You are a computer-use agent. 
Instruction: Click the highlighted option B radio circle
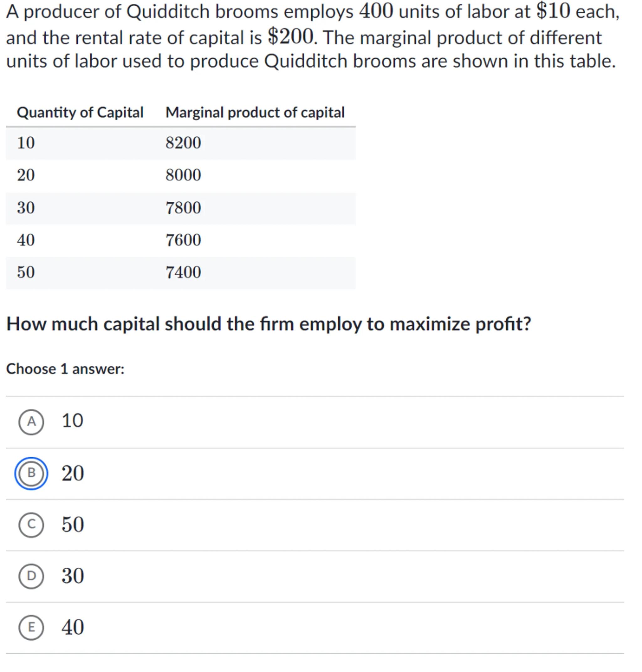pyautogui.click(x=31, y=473)
